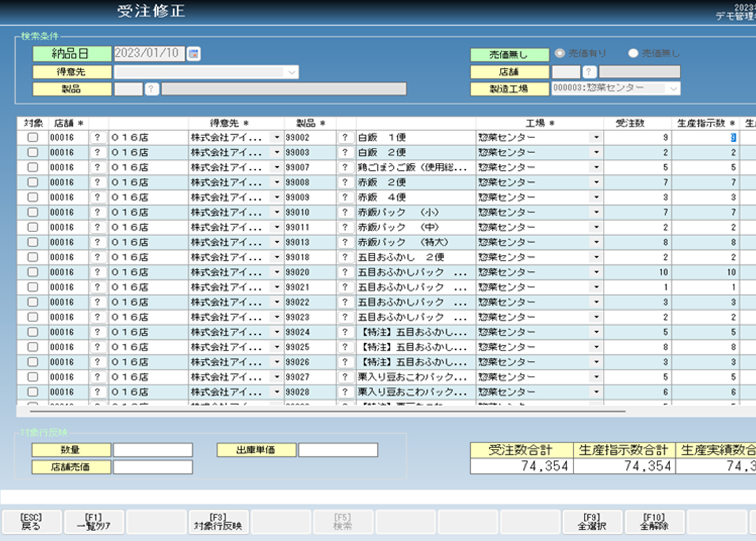Screen dimensions: 756x541
Task: Tick the 対象 checkbox for product 99027
Action: [32, 377]
